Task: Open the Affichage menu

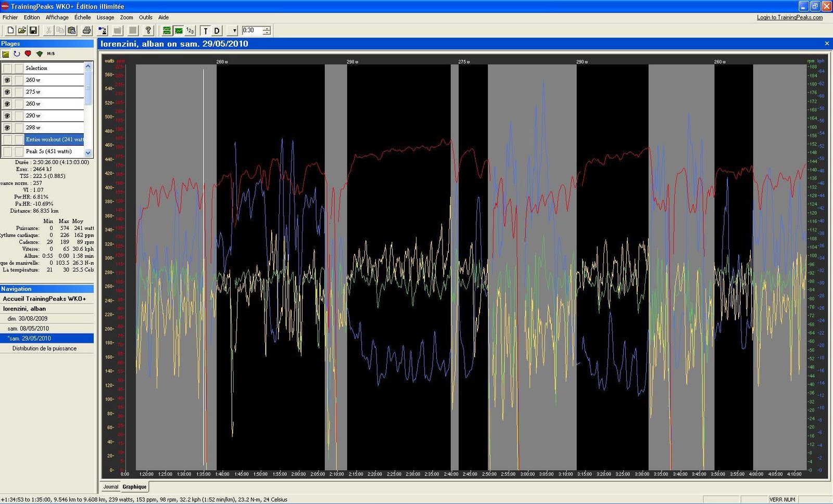Action: tap(57, 17)
